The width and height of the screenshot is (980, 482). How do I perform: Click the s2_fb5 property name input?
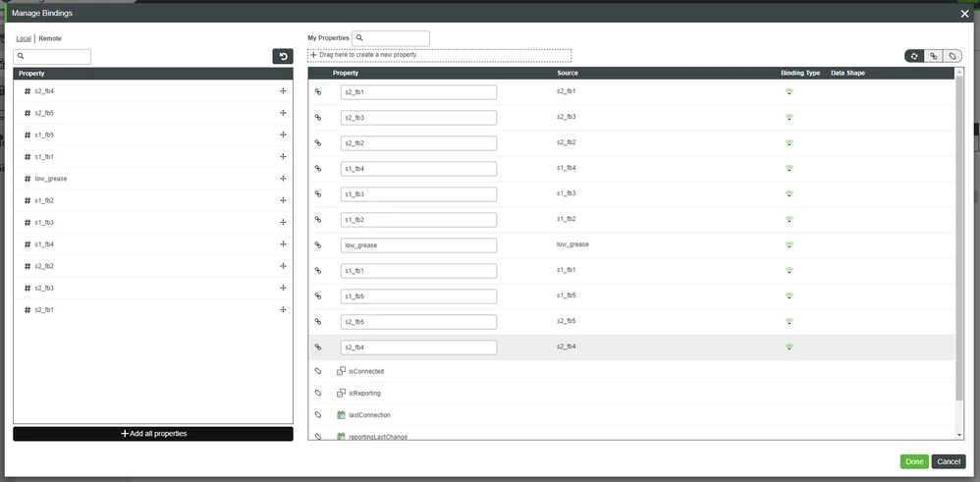(x=418, y=322)
